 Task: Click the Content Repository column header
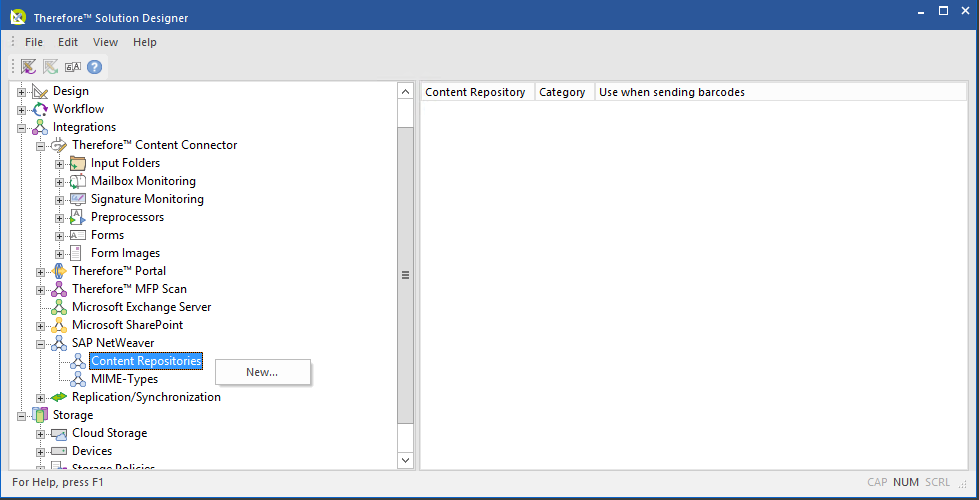pos(476,92)
